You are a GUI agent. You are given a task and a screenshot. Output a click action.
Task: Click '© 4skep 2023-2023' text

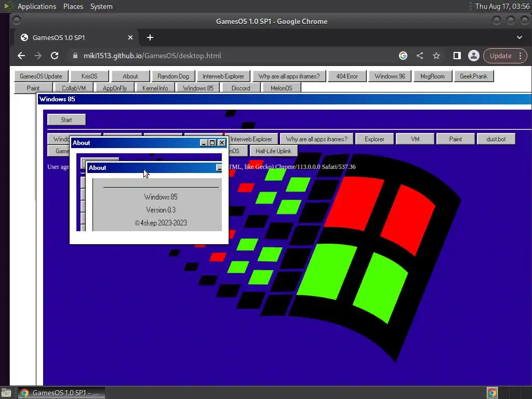click(161, 223)
